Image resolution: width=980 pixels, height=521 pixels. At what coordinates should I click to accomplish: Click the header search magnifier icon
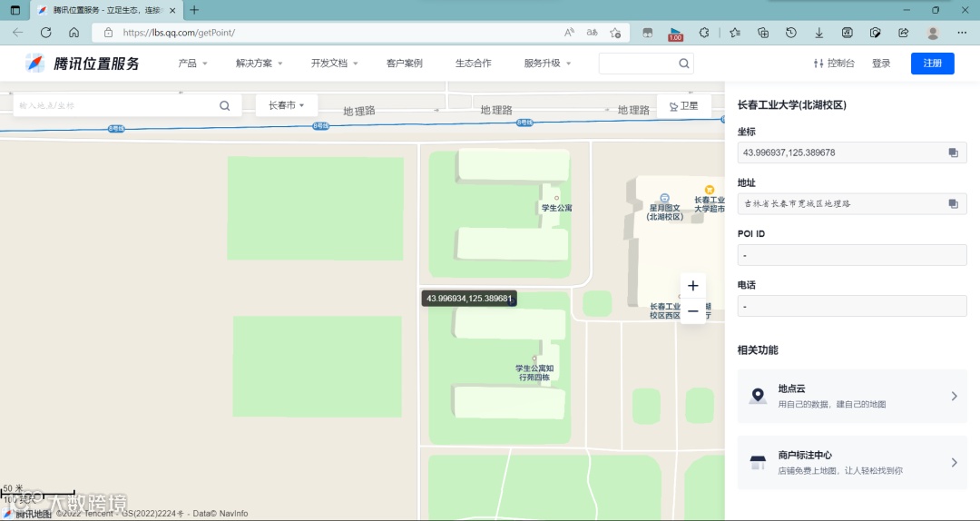684,64
